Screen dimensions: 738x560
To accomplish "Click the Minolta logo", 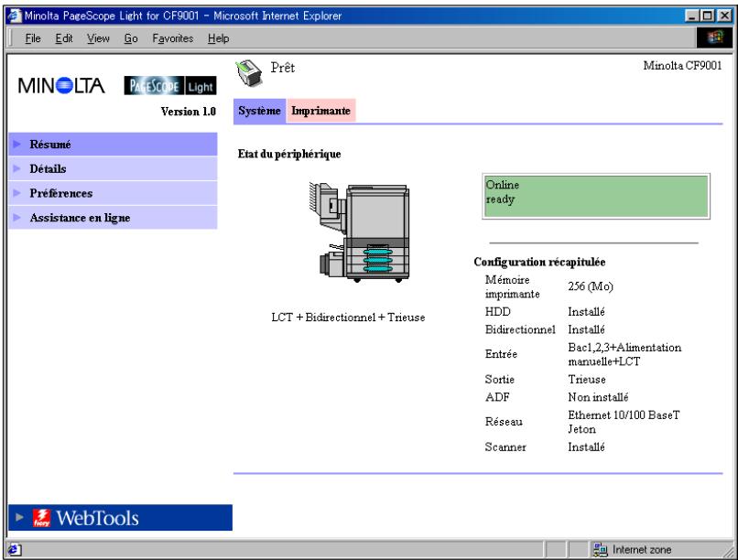I will (x=61, y=86).
